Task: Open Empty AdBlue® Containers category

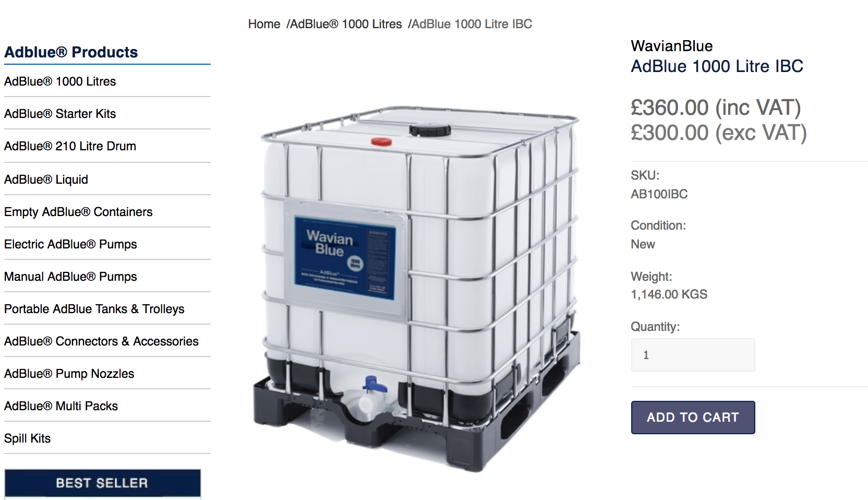Action: (x=78, y=212)
